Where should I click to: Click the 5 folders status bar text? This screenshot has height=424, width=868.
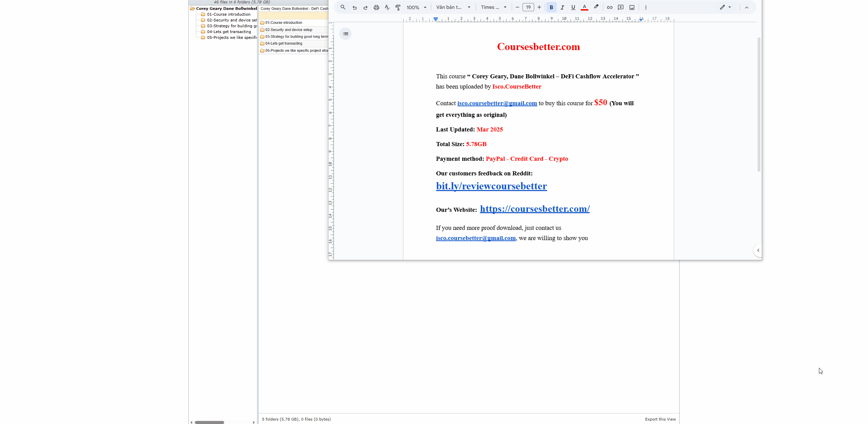tap(296, 419)
